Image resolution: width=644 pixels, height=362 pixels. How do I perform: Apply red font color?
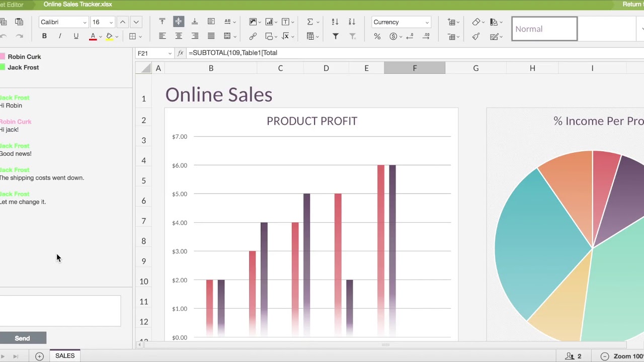(93, 36)
